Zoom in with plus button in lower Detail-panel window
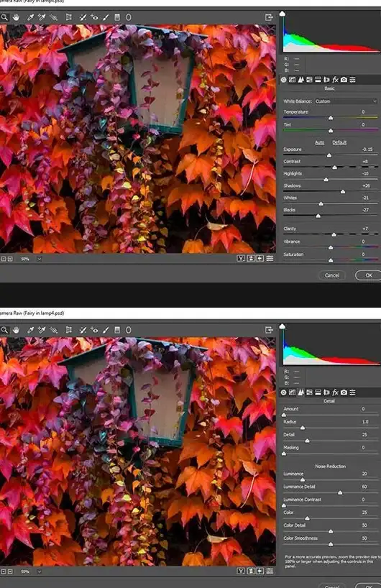381x588 pixels. [10, 571]
